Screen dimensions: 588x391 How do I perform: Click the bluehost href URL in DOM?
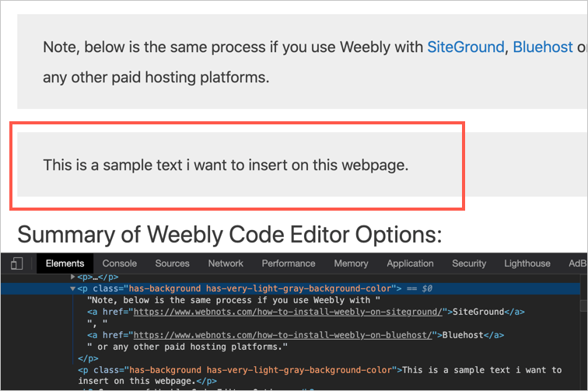point(283,335)
